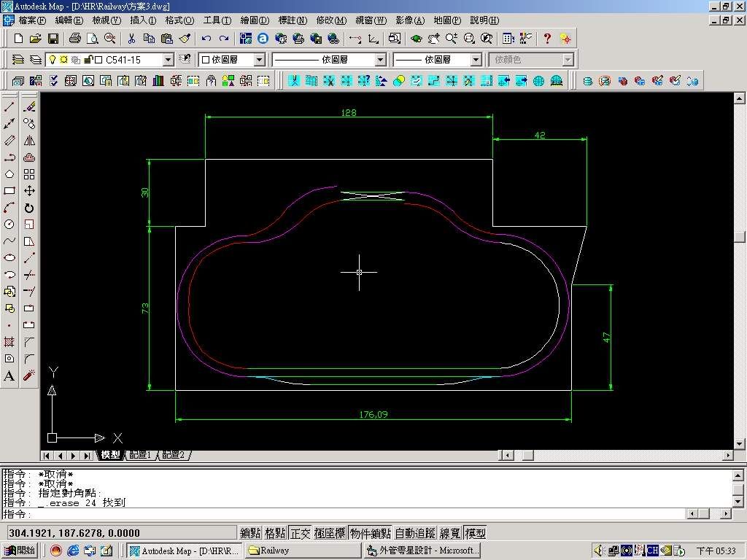Undo the last action with the Undo arrow
The height and width of the screenshot is (560, 747).
point(206,39)
